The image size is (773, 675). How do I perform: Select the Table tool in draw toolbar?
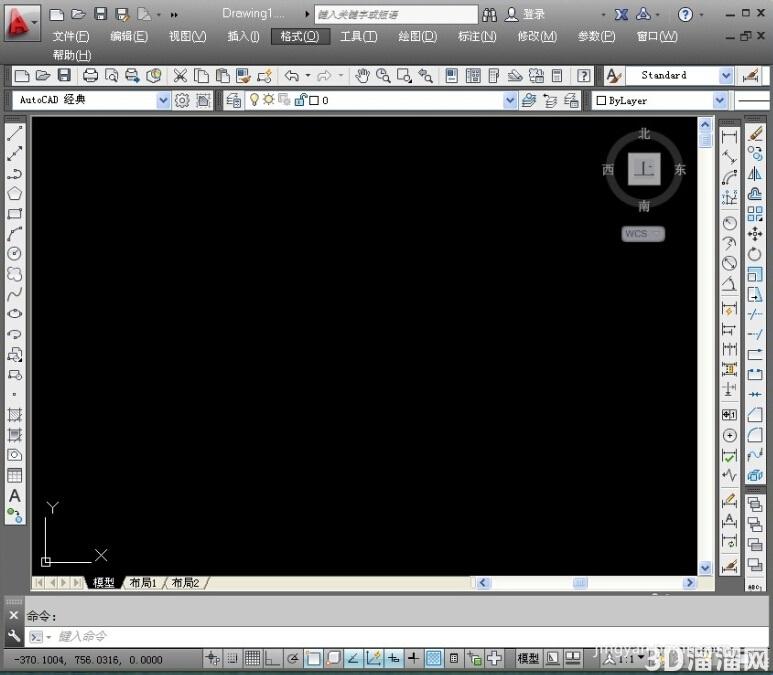(x=15, y=475)
